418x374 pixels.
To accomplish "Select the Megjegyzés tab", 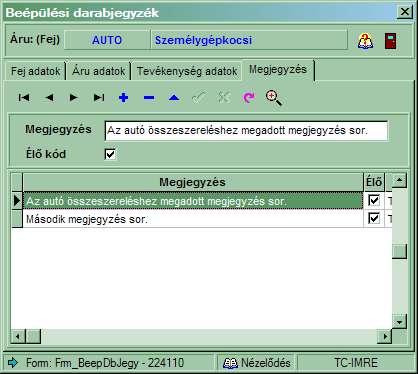I will pos(278,70).
